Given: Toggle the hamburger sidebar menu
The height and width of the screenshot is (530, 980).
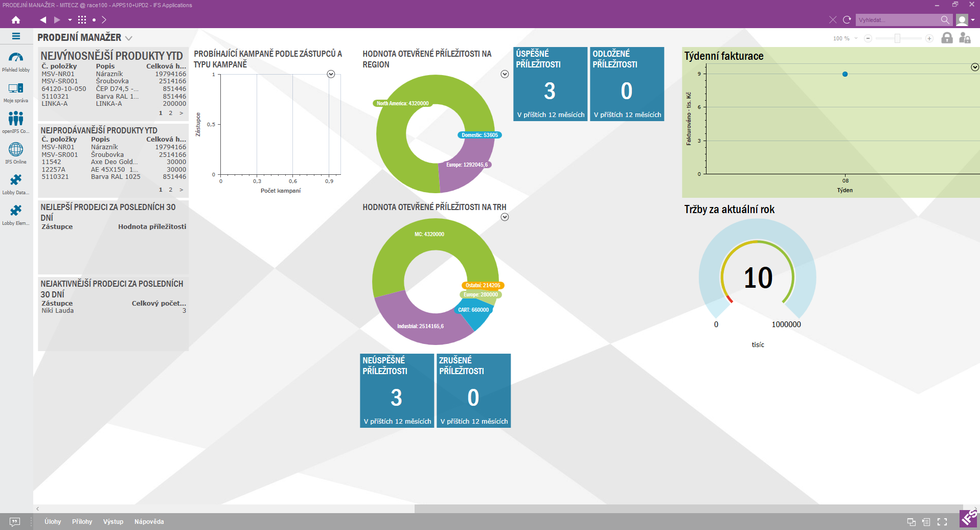Looking at the screenshot, I should point(16,36).
